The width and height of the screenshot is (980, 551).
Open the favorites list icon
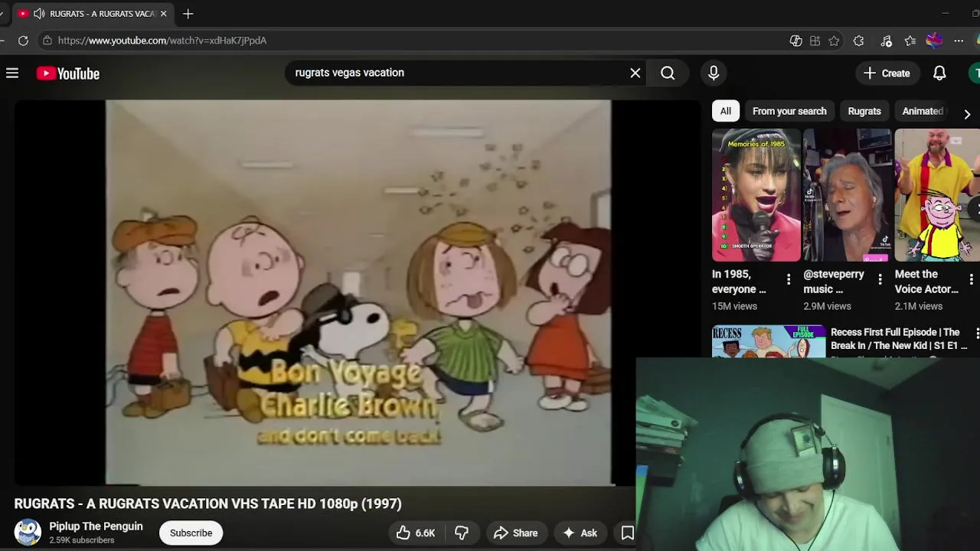coord(910,41)
